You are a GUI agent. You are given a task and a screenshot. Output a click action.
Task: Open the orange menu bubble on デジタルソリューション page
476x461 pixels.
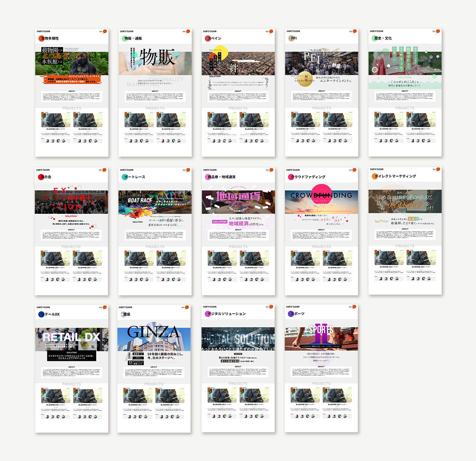[271, 307]
